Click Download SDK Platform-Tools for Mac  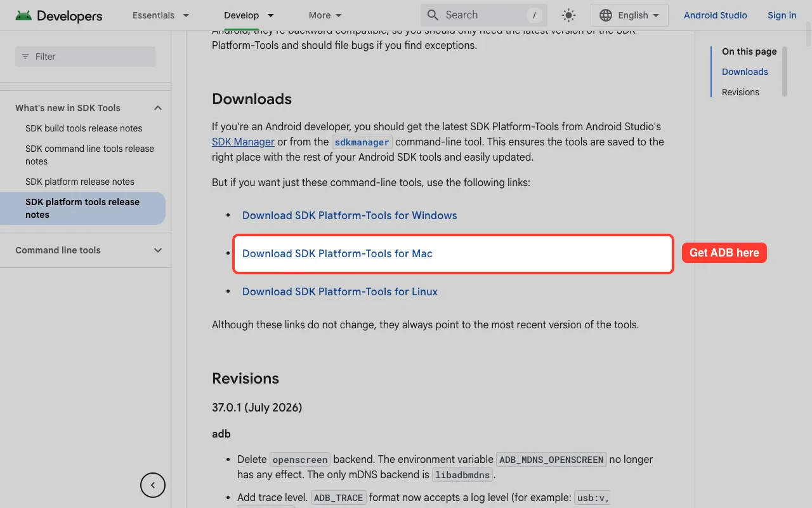[337, 253]
